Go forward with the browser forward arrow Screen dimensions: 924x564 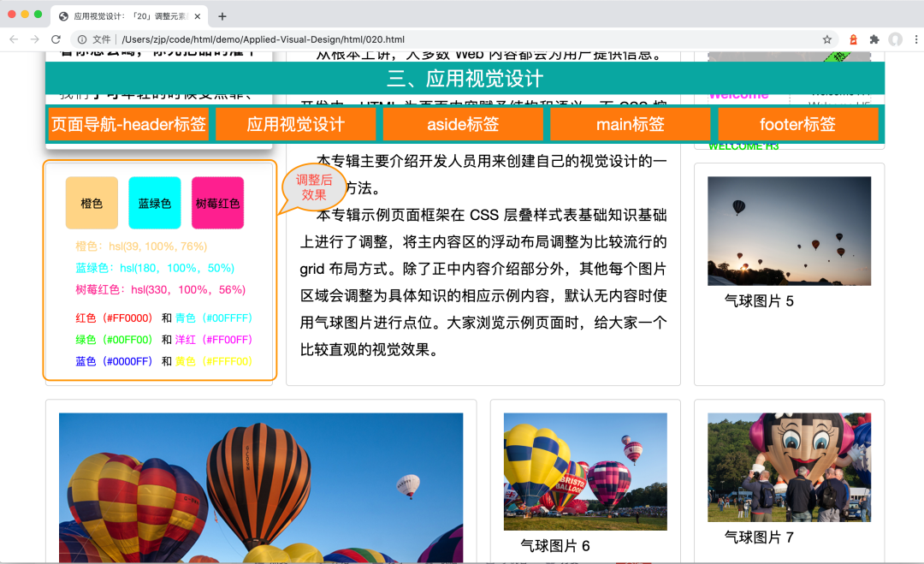pos(35,39)
